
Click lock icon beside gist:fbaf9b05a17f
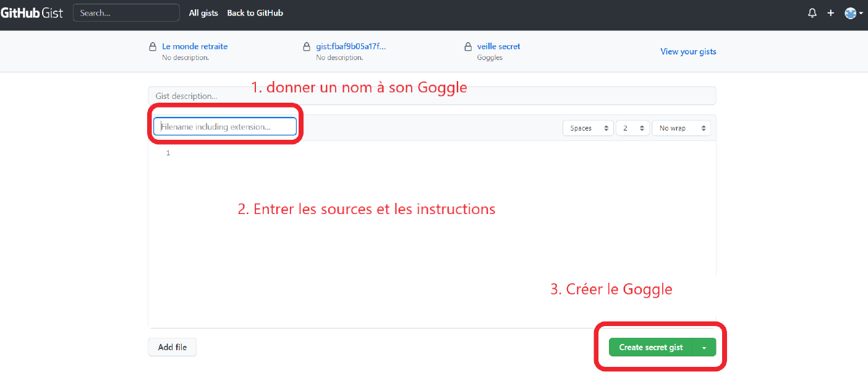pos(307,47)
